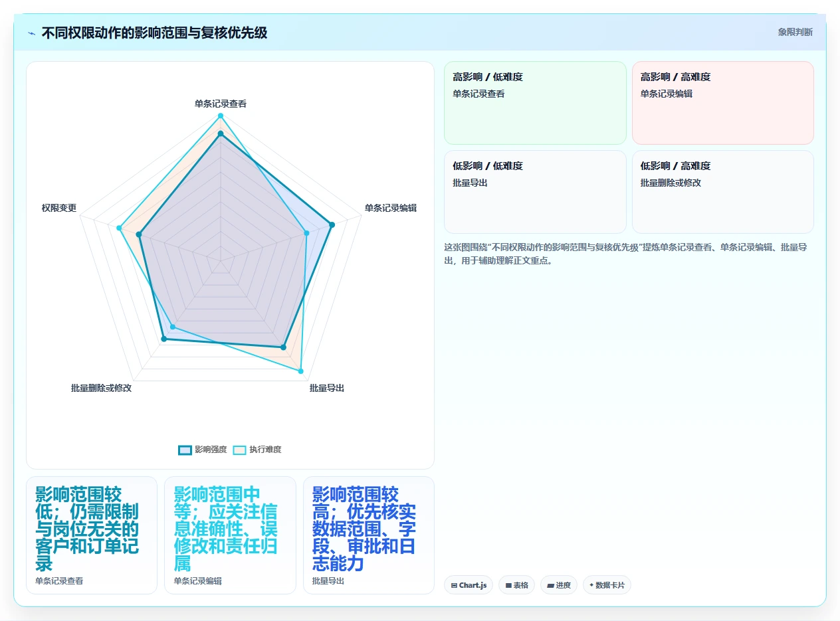Click the 影响强度 data point at 单条记录编辑
The height and width of the screenshot is (621, 840).
332,224
